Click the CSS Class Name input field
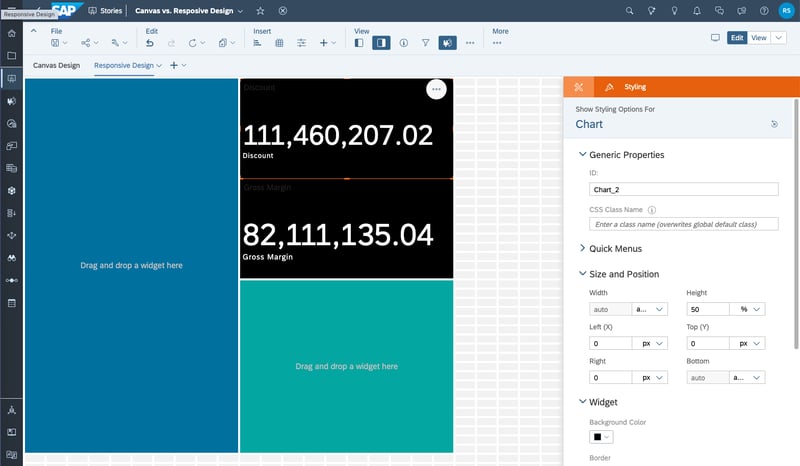 (x=684, y=224)
